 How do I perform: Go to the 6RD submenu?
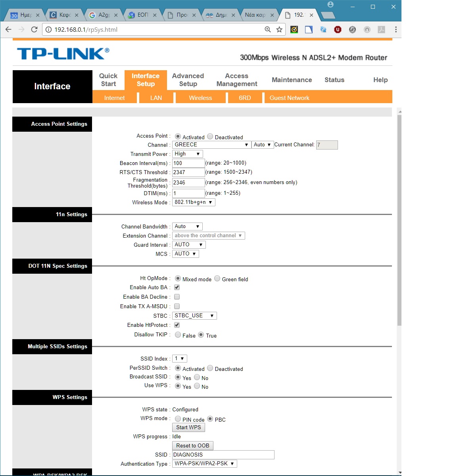(245, 98)
